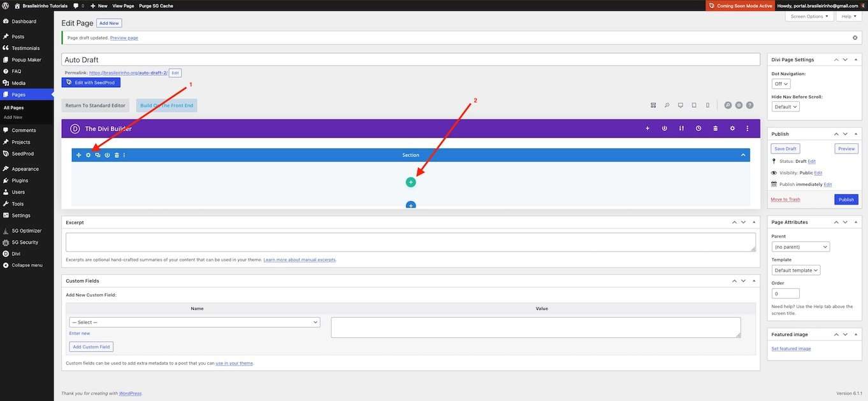868x401 pixels.
Task: Move Page Attributes panel down
Action: (x=845, y=222)
